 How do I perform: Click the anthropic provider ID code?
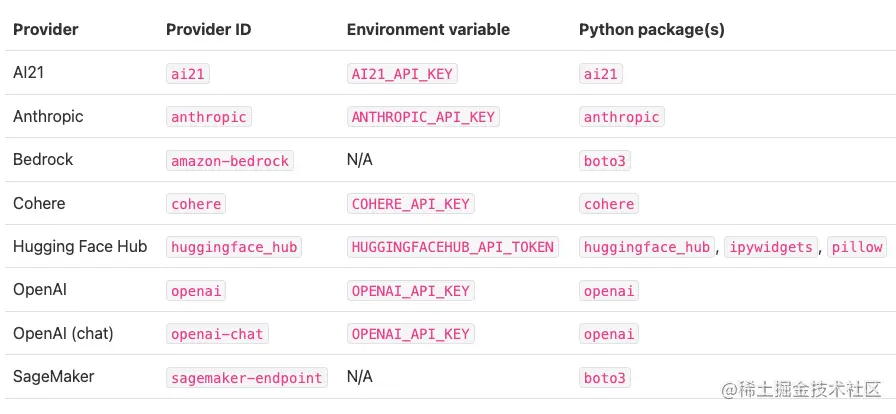coord(209,117)
